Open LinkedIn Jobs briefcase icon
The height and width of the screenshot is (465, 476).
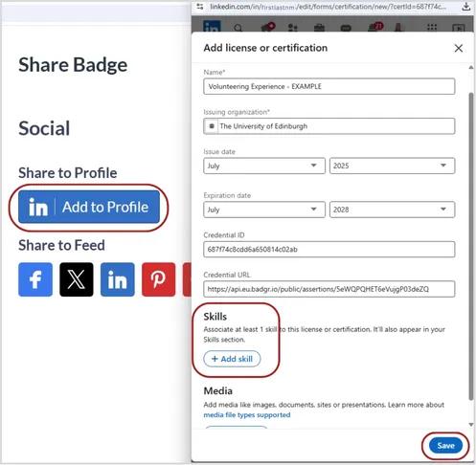click(319, 28)
